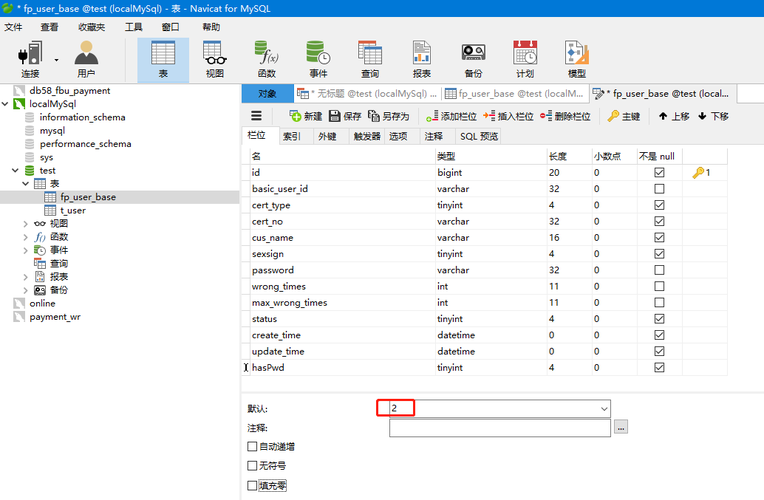Select information_schema database
Image resolution: width=764 pixels, height=500 pixels.
coord(82,117)
